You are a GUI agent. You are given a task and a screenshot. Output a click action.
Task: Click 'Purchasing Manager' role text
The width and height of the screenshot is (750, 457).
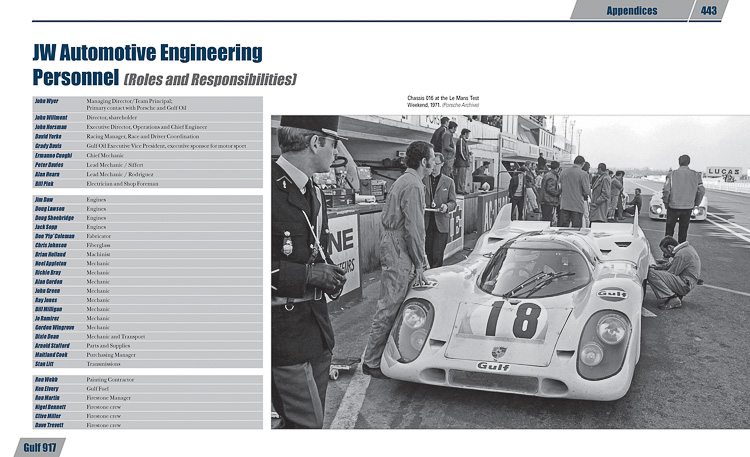(x=111, y=355)
